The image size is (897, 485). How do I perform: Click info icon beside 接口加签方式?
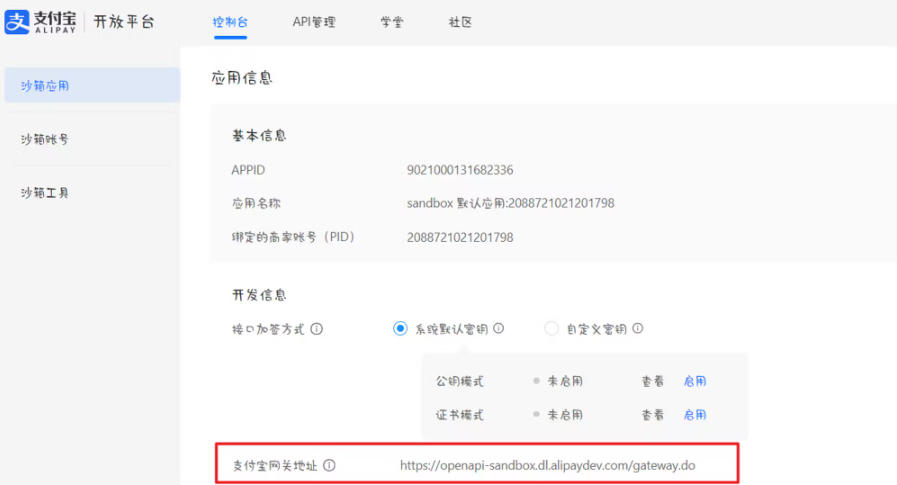[316, 329]
